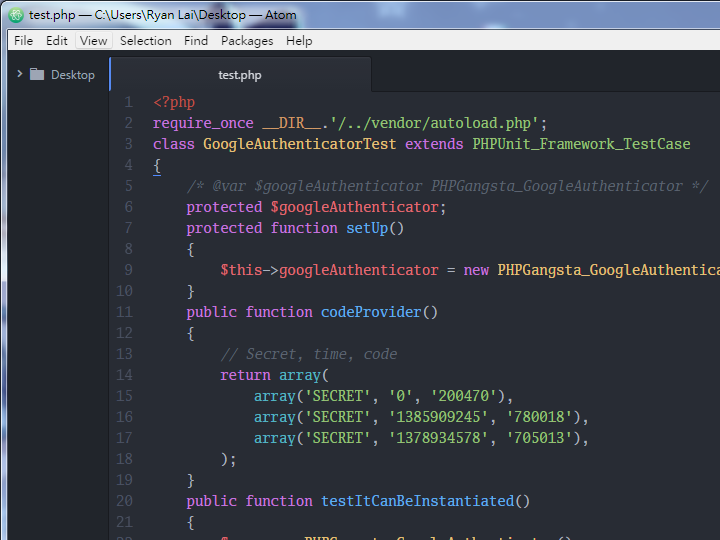Click the $googleAuthenticator property on line 6
720x540 pixels.
(354, 207)
